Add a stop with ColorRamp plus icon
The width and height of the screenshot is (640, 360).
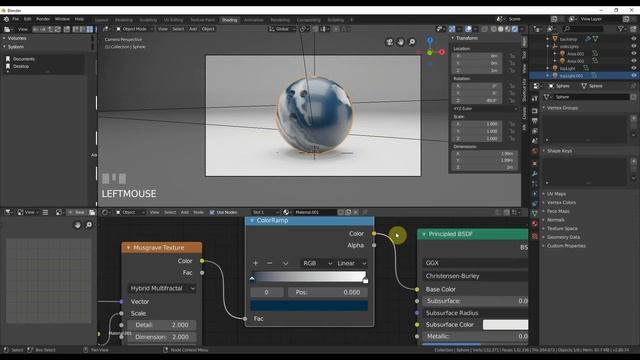256,263
